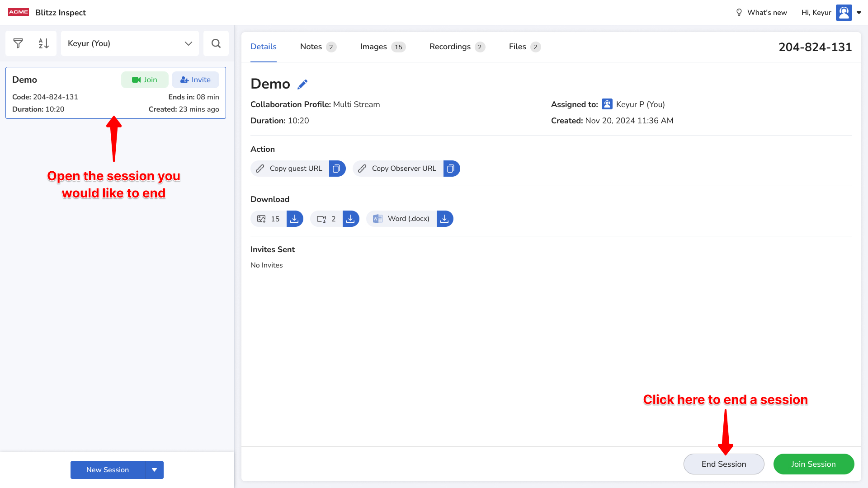Copy the guest URL via clipboard icon
The height and width of the screenshot is (488, 868).
337,169
